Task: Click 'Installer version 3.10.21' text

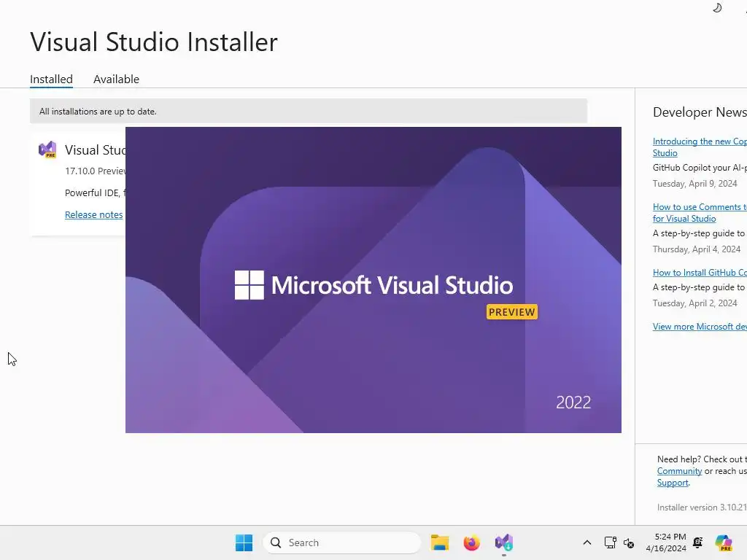Action: click(x=702, y=507)
